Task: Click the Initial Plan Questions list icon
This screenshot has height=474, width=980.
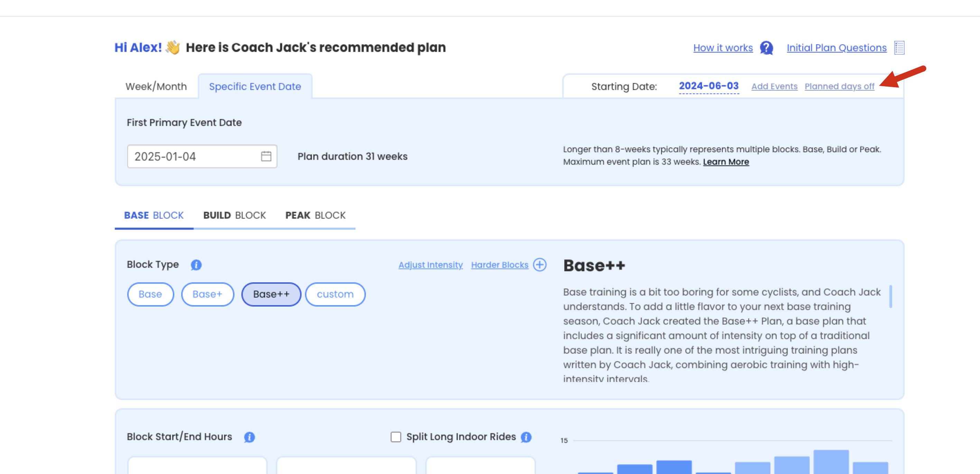Action: point(899,48)
